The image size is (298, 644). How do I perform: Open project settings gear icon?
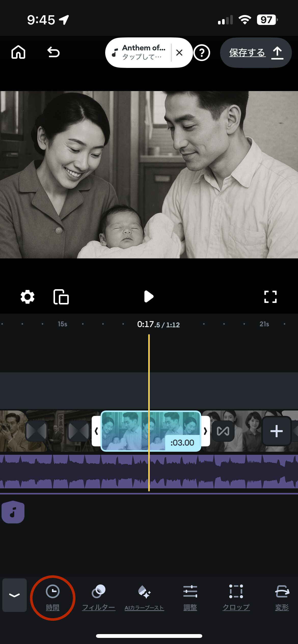28,297
